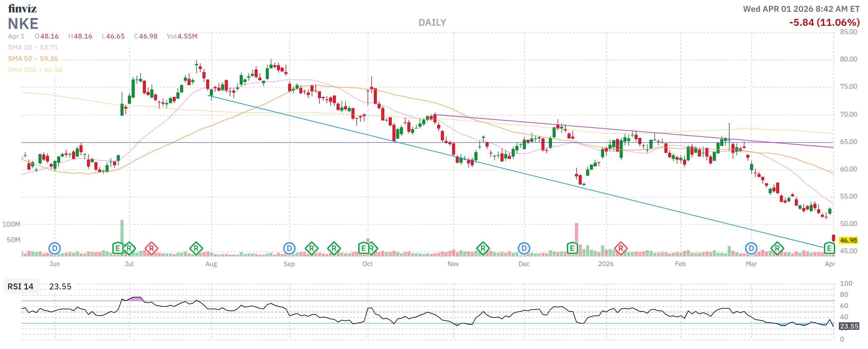
Task: Select the SMA 200 indicator label
Action: click(x=22, y=70)
